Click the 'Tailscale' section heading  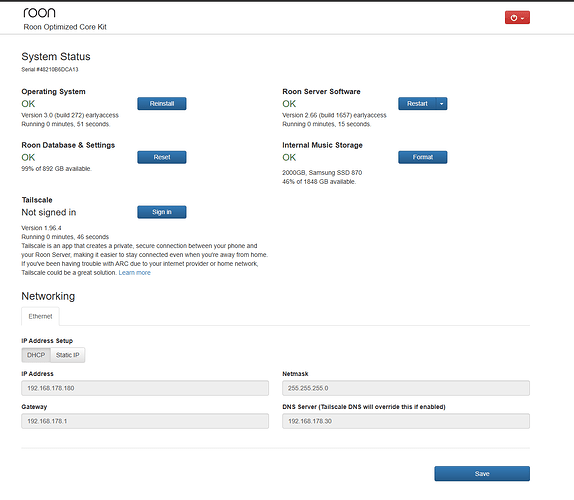pos(37,200)
